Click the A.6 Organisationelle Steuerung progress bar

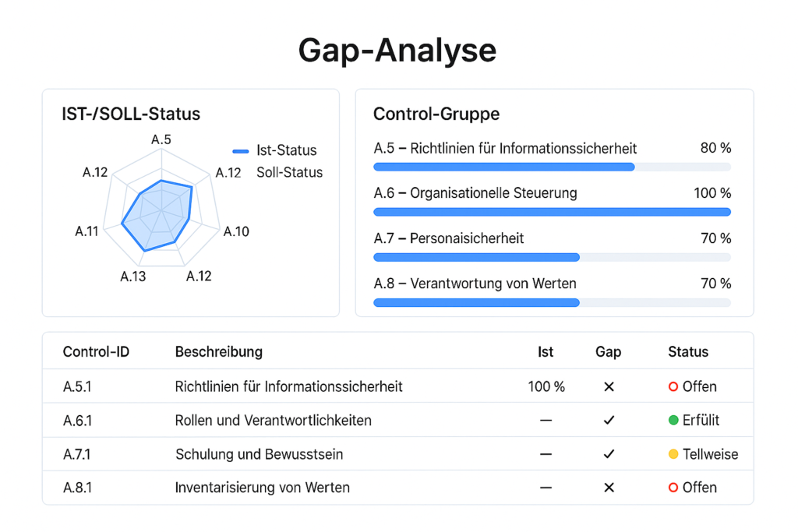click(552, 212)
